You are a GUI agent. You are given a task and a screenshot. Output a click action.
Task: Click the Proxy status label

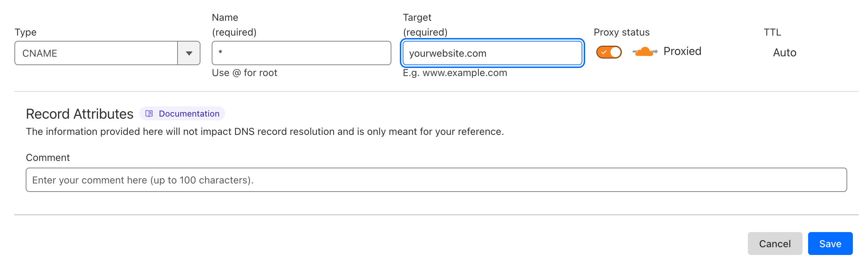(621, 32)
